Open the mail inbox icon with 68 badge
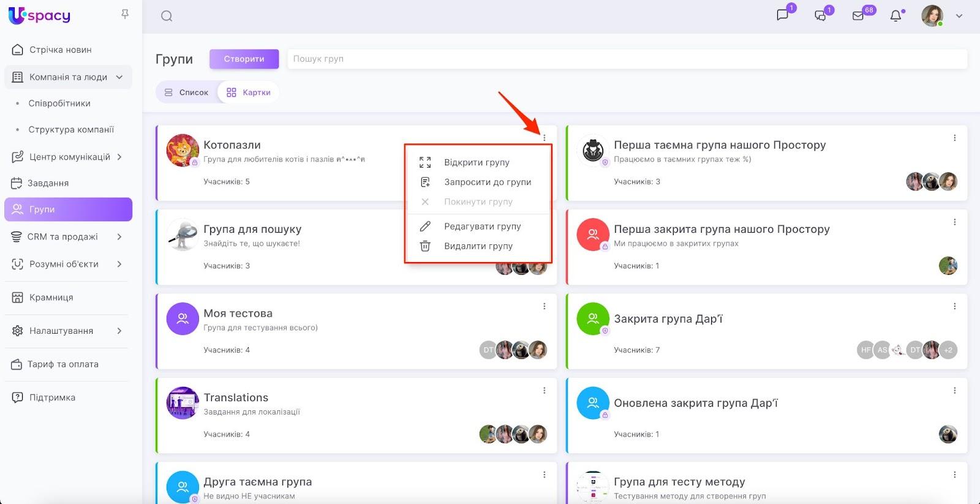 pyautogui.click(x=858, y=16)
